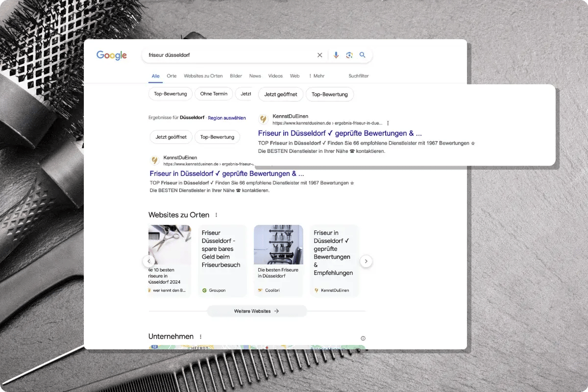Open the result title in the enlarged callout
Image resolution: width=588 pixels, height=392 pixels.
coord(340,133)
